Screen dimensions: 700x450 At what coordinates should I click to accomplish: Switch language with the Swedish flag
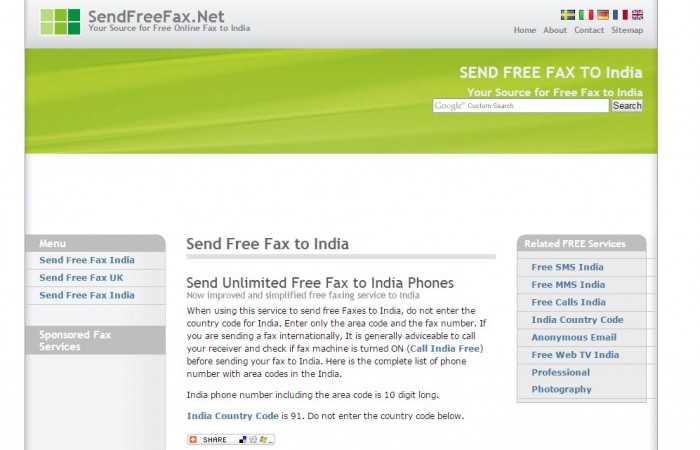pyautogui.click(x=567, y=15)
